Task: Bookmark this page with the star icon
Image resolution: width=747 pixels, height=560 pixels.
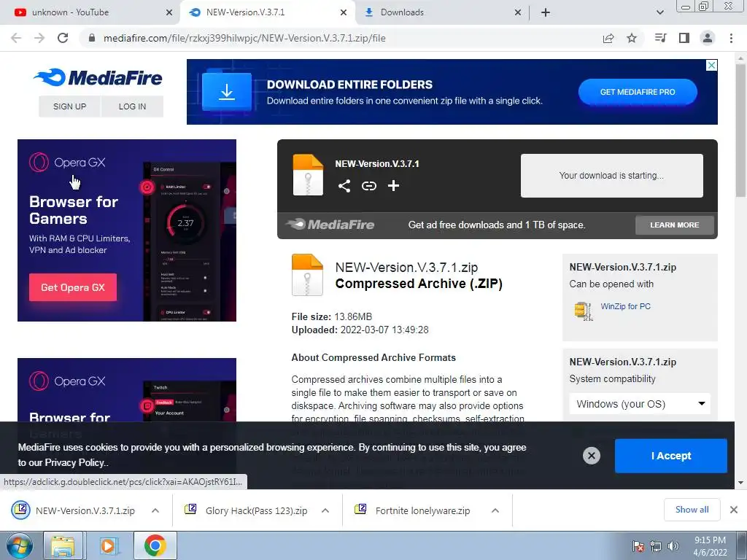Action: click(632, 38)
